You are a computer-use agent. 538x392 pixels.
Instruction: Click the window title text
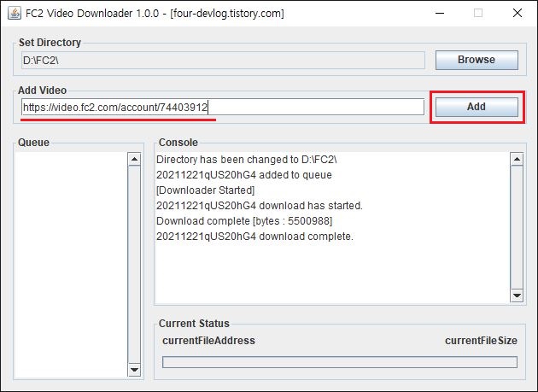click(155, 14)
